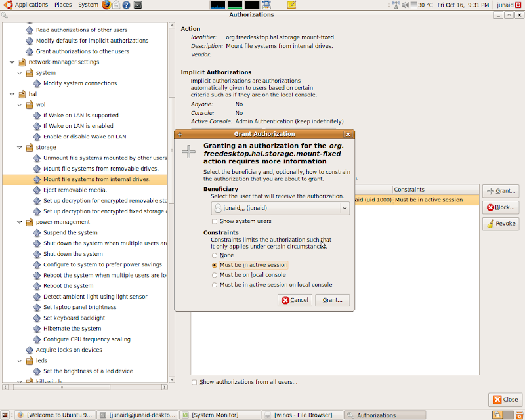Click the tree scrollbar down arrow
This screenshot has height=420, width=525.
click(x=172, y=379)
